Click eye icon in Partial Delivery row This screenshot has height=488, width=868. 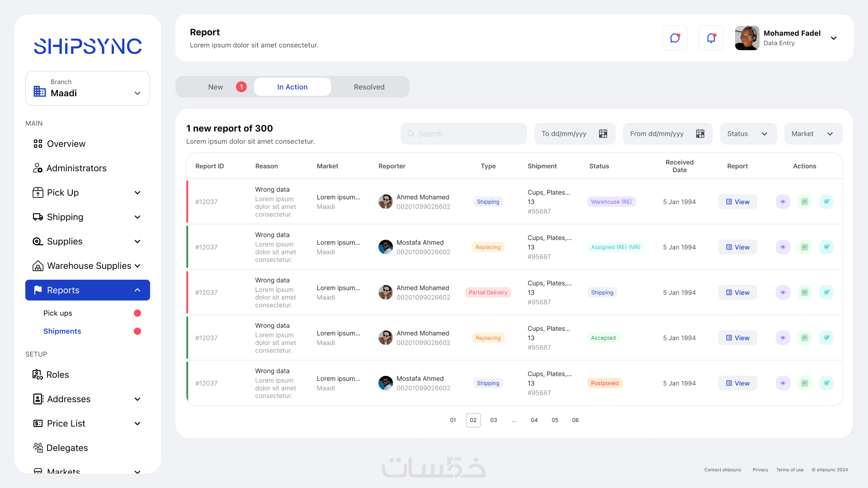pos(783,292)
